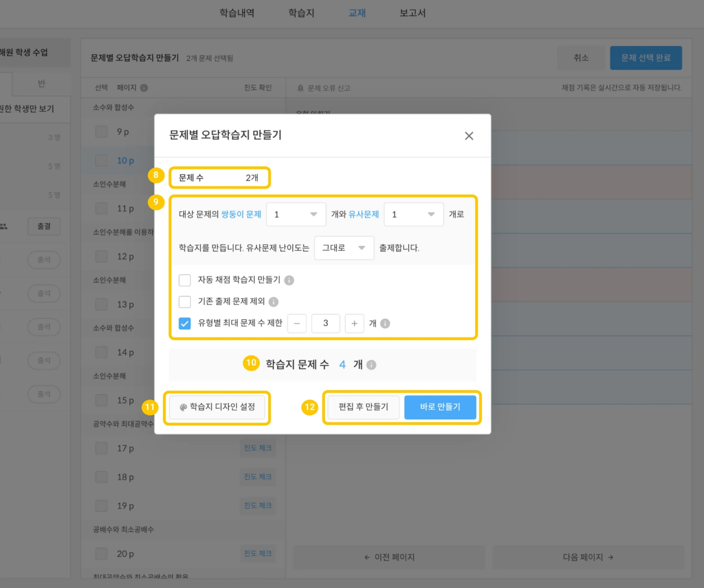This screenshot has width=704, height=588.
Task: Open the 쌍둥이 문제 count dropdown
Action: click(296, 215)
